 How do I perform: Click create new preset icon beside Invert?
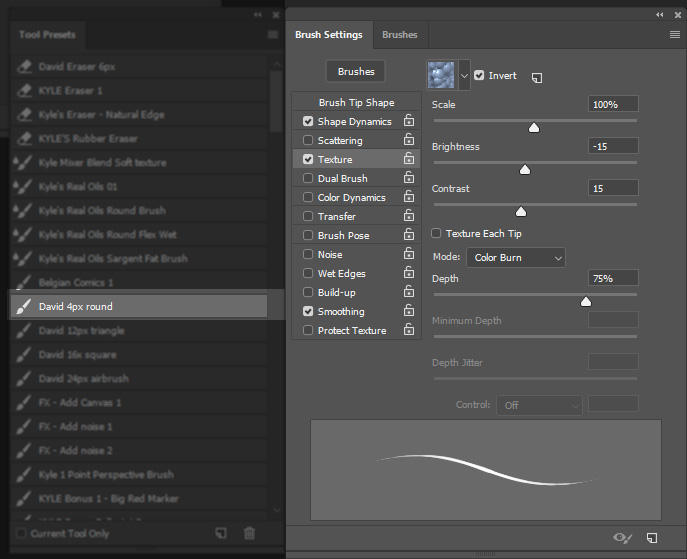[537, 76]
